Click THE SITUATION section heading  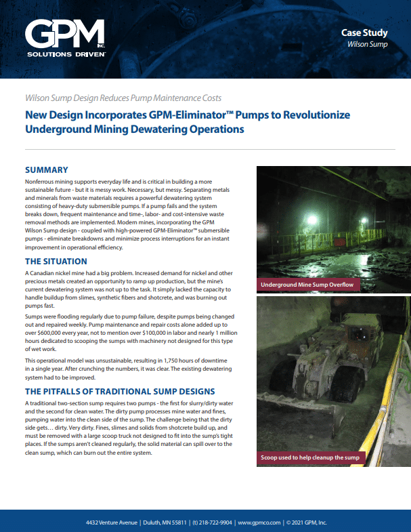click(56, 262)
